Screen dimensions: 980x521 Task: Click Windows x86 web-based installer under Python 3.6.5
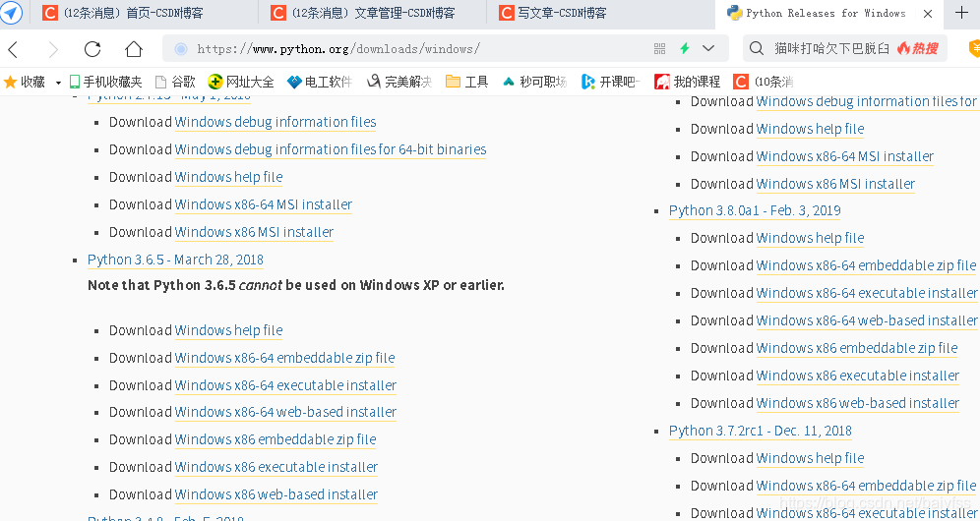click(276, 494)
